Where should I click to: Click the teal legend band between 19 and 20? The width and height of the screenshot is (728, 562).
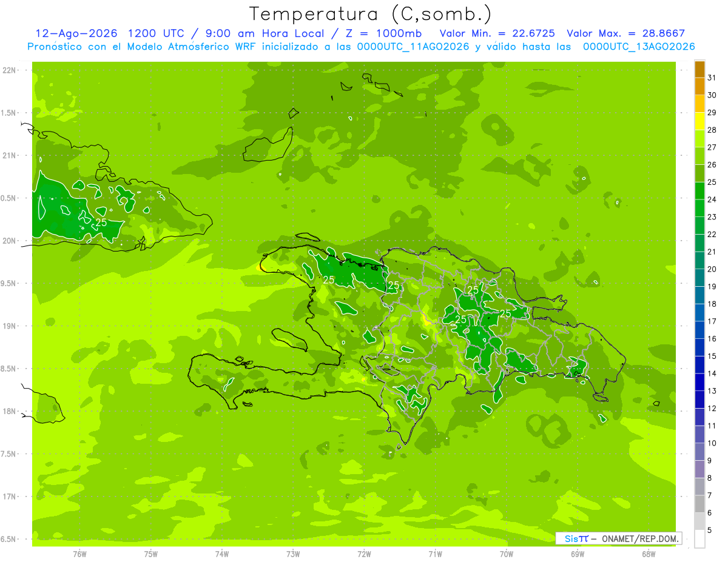(699, 278)
